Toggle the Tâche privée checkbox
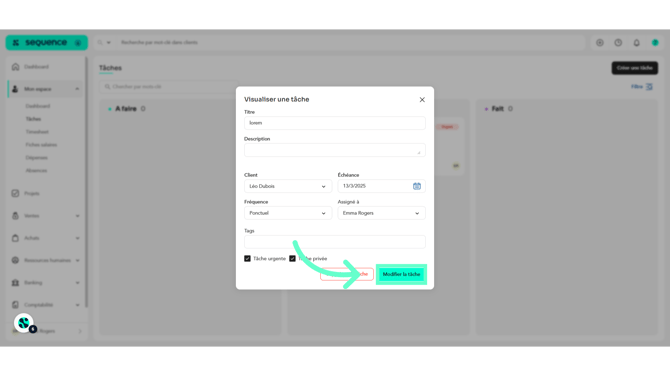Screen dimensions: 670x376 pos(292,258)
